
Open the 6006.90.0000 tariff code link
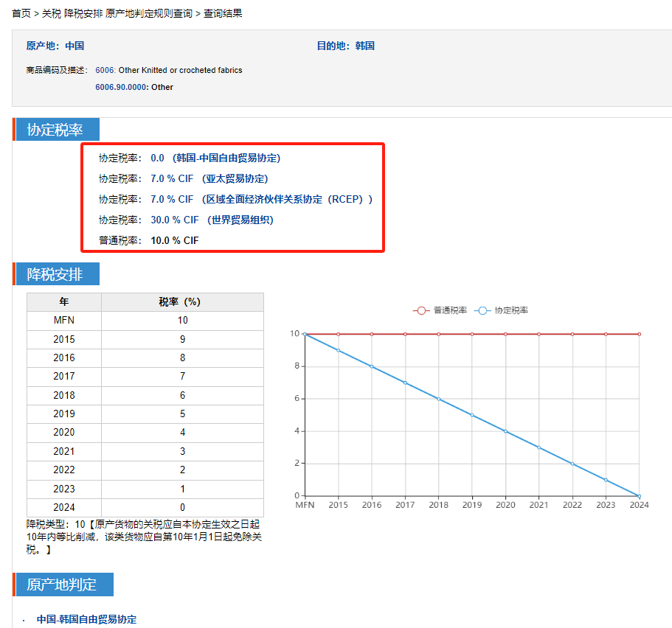tap(122, 87)
